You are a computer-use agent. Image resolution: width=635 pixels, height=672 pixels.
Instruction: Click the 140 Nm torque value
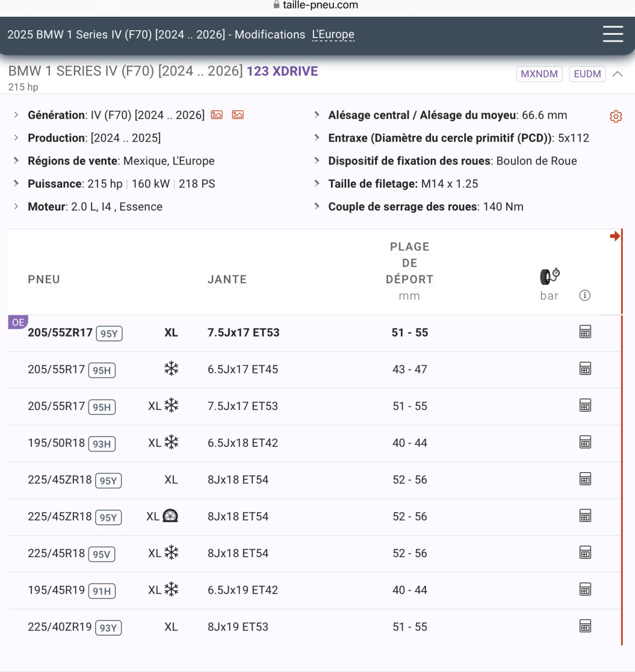point(503,207)
